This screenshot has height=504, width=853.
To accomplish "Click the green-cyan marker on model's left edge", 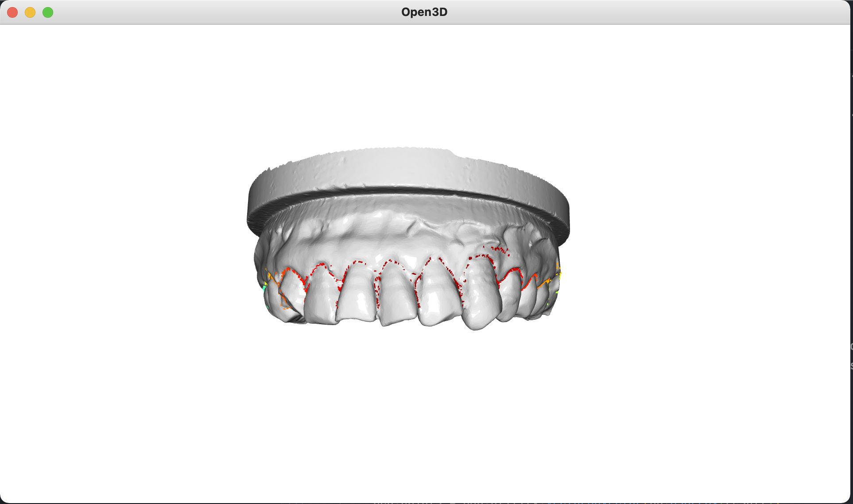I will coord(264,288).
